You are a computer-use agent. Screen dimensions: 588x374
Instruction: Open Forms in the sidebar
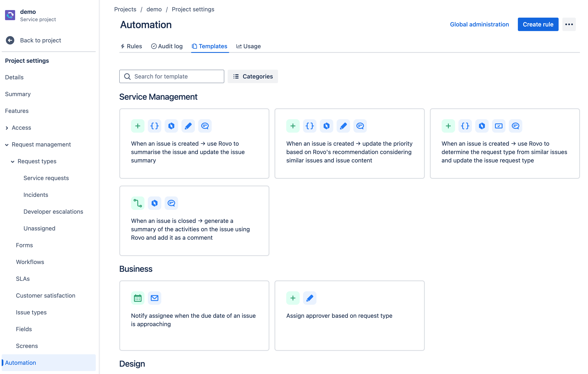click(x=24, y=245)
